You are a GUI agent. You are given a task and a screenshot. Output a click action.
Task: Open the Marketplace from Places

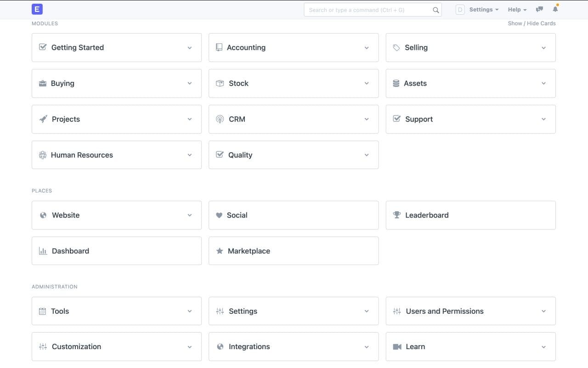[x=249, y=251]
